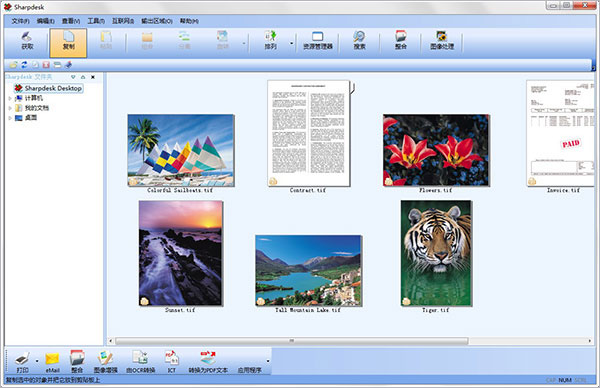Click the 应用程序 (Applications) output zone label
This screenshot has width=600, height=388.
(249, 370)
